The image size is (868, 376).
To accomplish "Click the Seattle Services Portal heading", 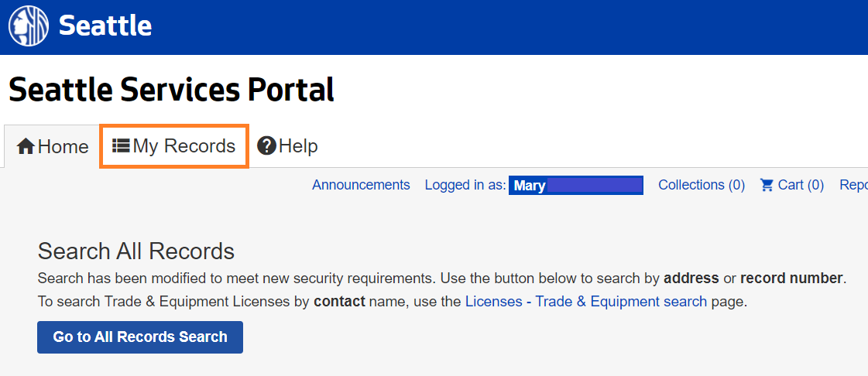I will (171, 91).
